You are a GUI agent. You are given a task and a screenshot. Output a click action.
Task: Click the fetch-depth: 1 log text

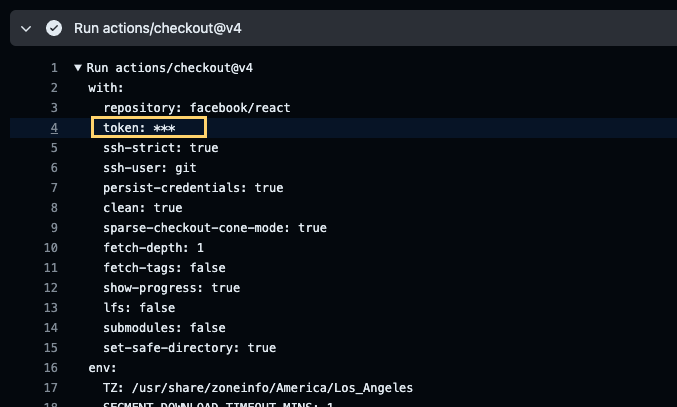(153, 248)
